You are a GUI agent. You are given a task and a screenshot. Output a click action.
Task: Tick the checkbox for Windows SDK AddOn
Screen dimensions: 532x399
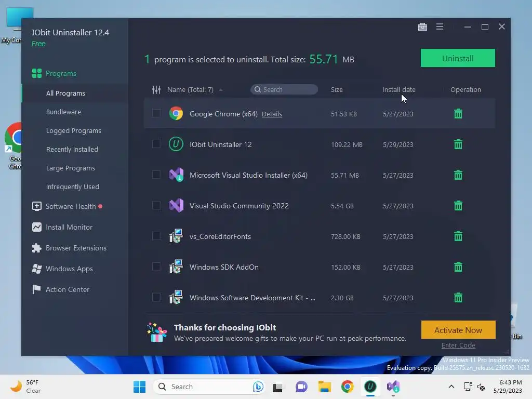tap(156, 267)
